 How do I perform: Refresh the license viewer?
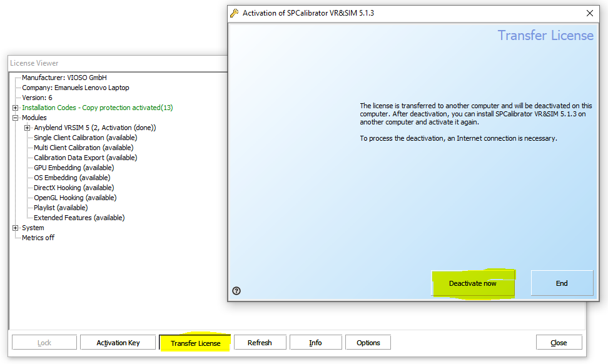pyautogui.click(x=260, y=343)
